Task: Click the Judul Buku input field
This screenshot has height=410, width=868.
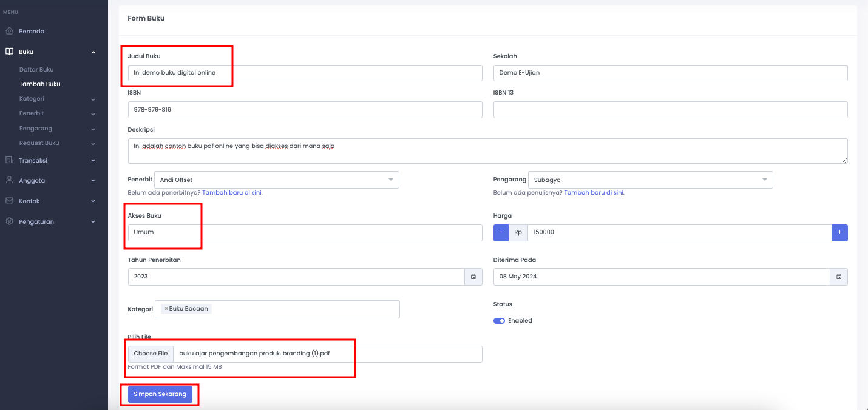Action: pyautogui.click(x=305, y=73)
